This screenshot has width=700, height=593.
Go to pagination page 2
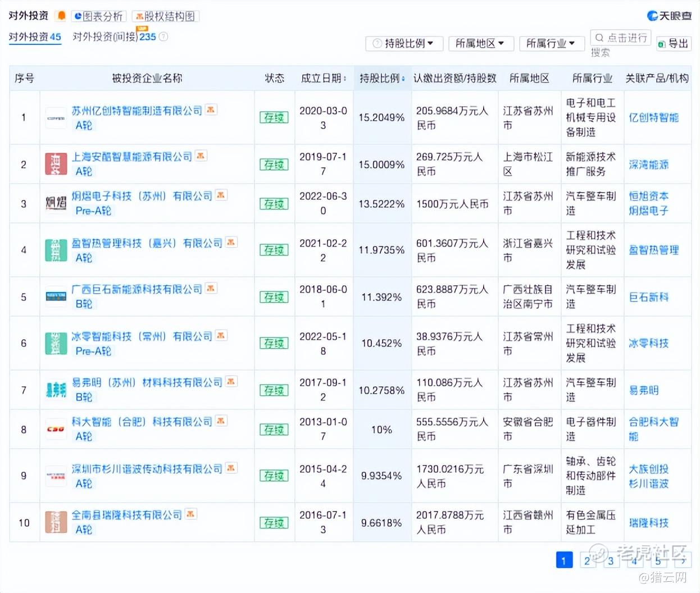tap(587, 560)
